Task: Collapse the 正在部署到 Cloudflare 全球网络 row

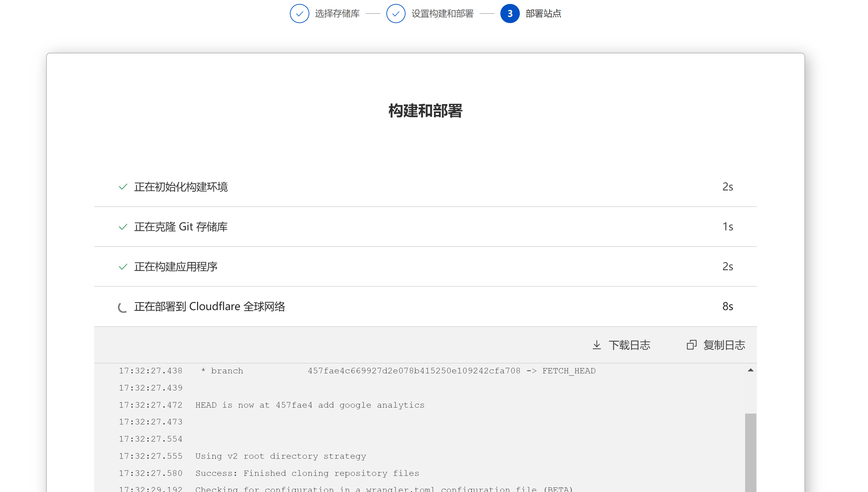Action: (x=425, y=306)
